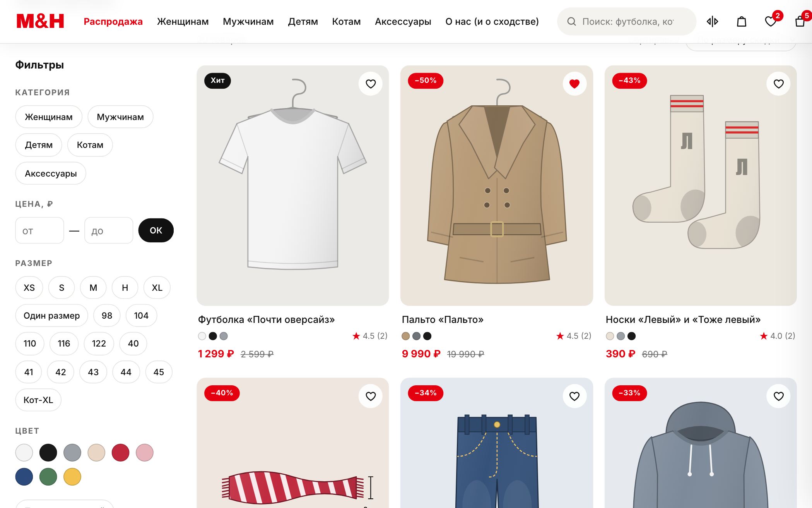
Task: Add the «Почти оверсайз» t-shirt to favorites
Action: tap(371, 84)
